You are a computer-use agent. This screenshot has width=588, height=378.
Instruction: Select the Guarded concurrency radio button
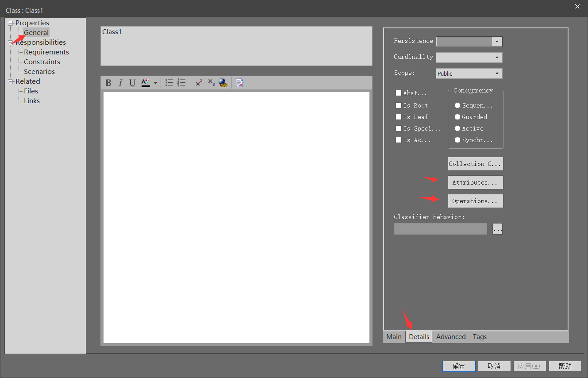pyautogui.click(x=457, y=117)
